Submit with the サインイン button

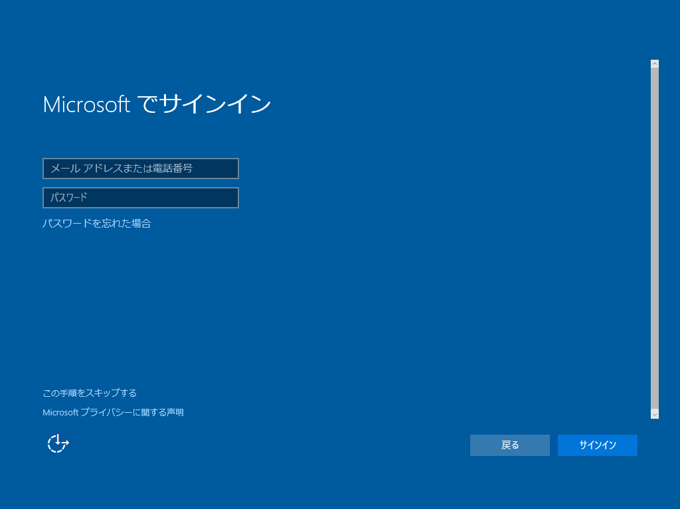(597, 445)
